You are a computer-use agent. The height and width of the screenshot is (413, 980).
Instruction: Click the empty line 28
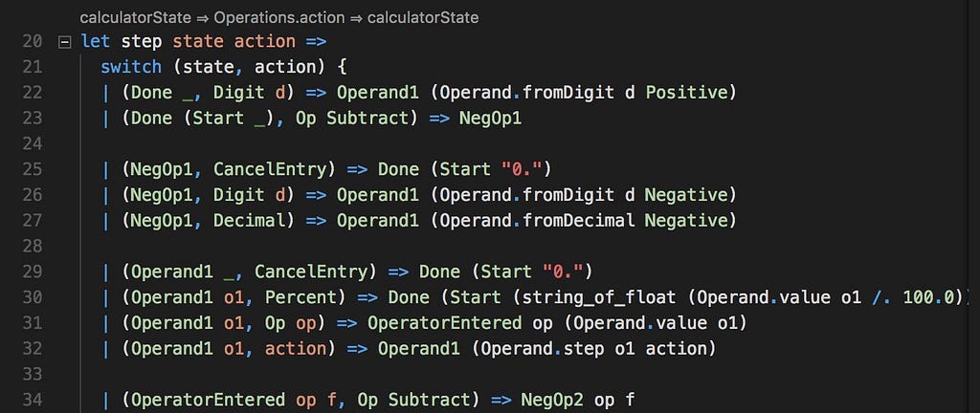500,247
